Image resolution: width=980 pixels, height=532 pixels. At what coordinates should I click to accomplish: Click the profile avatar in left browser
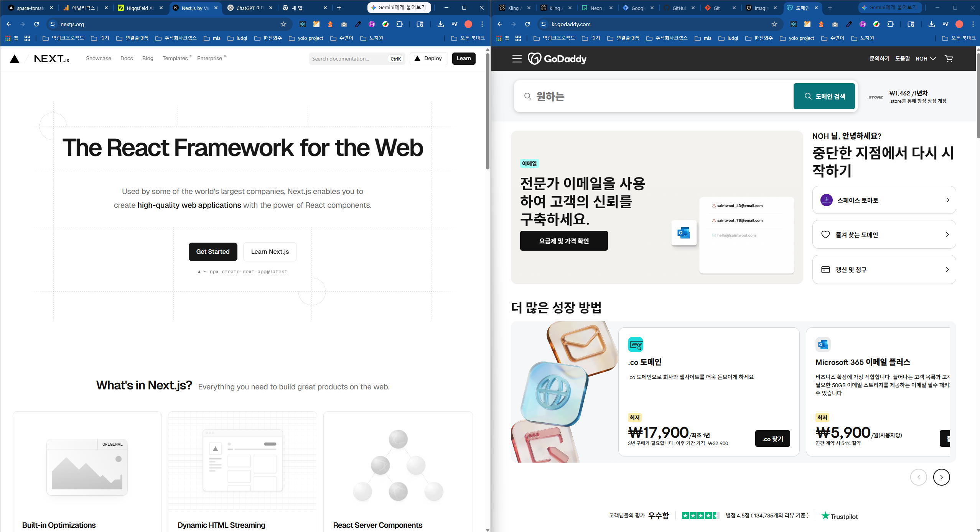pyautogui.click(x=468, y=24)
